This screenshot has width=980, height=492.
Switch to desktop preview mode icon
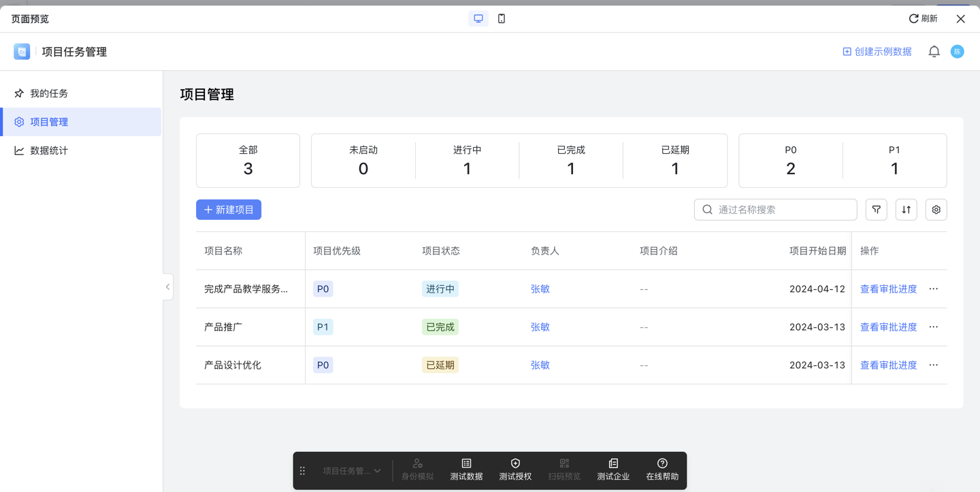[478, 18]
